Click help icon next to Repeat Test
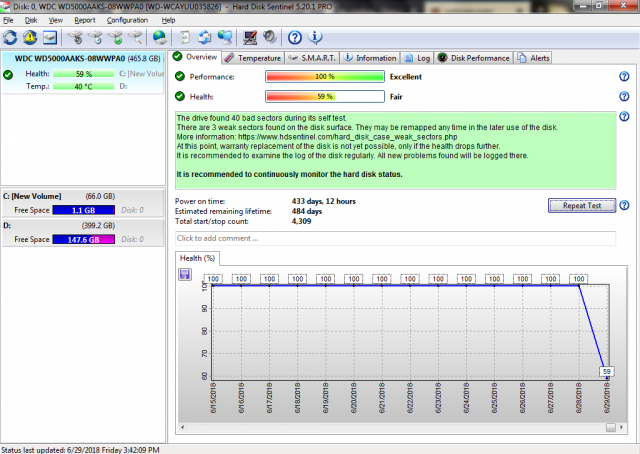Image resolution: width=640 pixels, height=454 pixels. click(x=623, y=205)
